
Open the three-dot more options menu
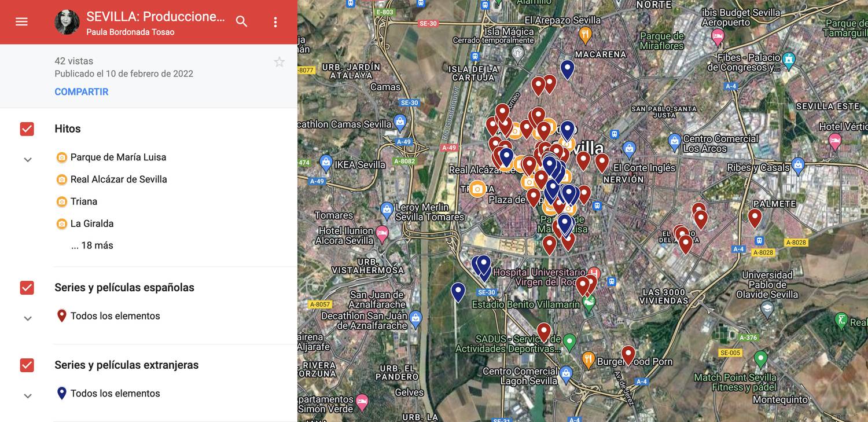pyautogui.click(x=275, y=22)
